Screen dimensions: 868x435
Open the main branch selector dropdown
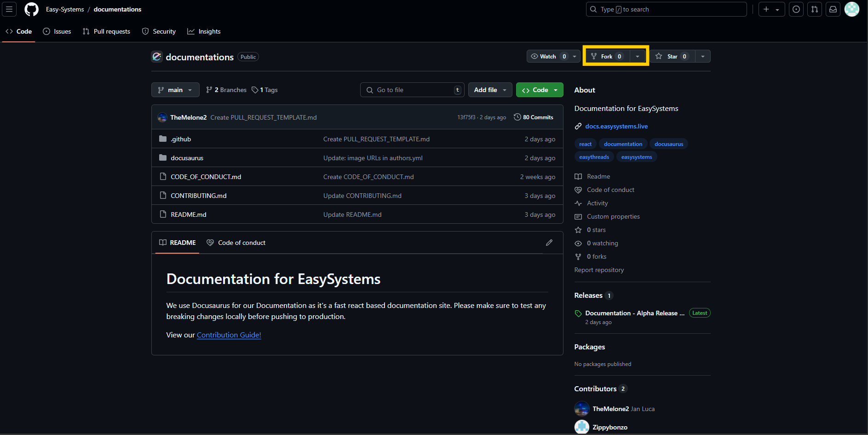175,90
